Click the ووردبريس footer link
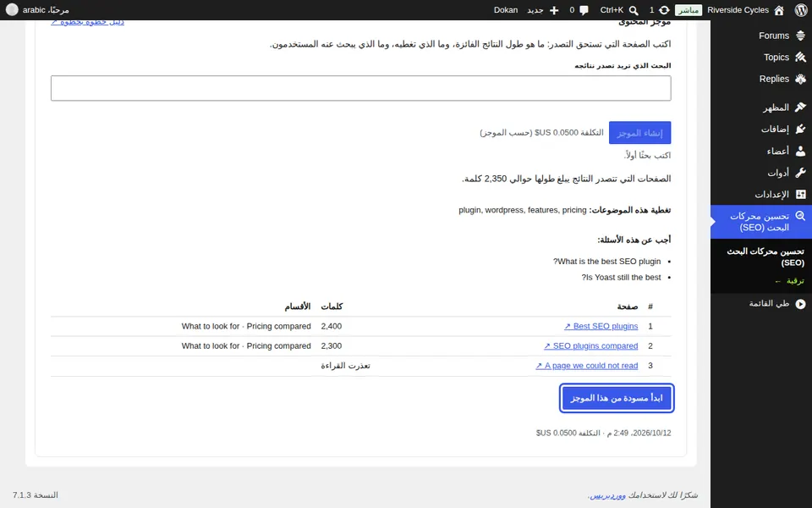This screenshot has height=508, width=812. (608, 495)
